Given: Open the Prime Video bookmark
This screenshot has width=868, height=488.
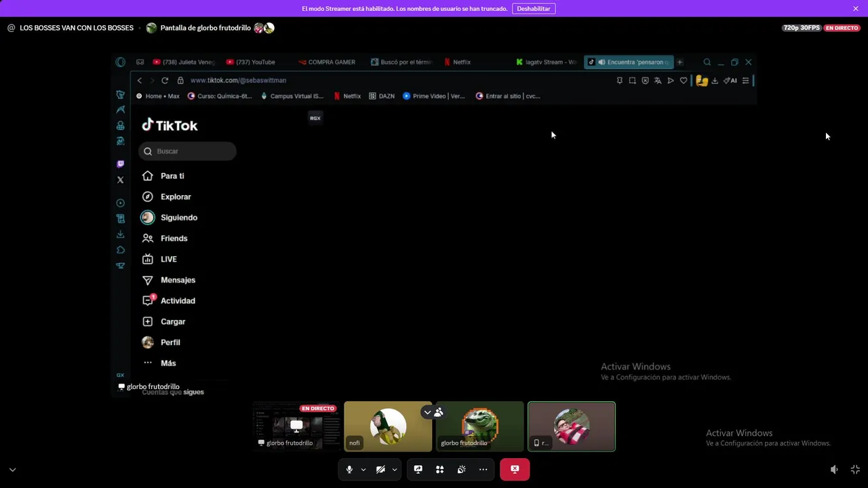Looking at the screenshot, I should point(434,96).
